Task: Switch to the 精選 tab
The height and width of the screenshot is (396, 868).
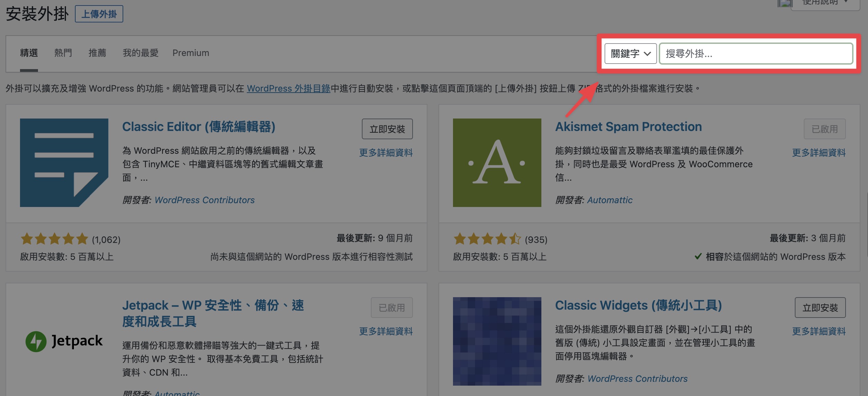Action: [x=29, y=53]
